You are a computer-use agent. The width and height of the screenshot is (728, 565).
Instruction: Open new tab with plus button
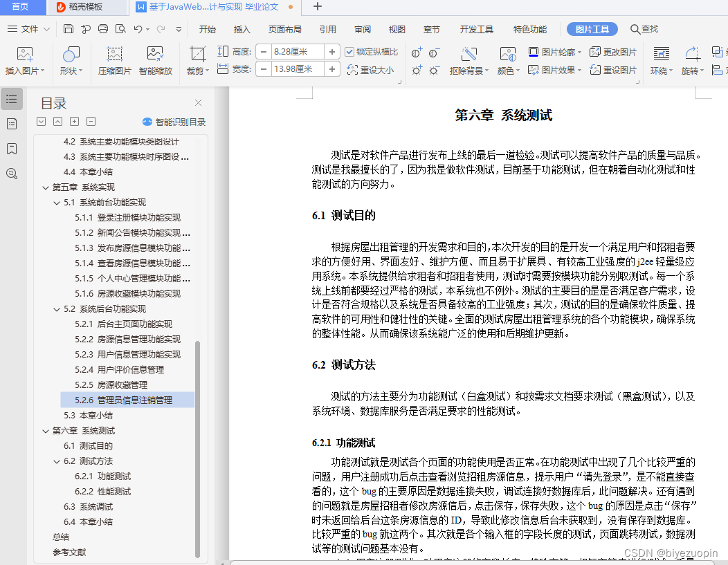[x=318, y=6]
